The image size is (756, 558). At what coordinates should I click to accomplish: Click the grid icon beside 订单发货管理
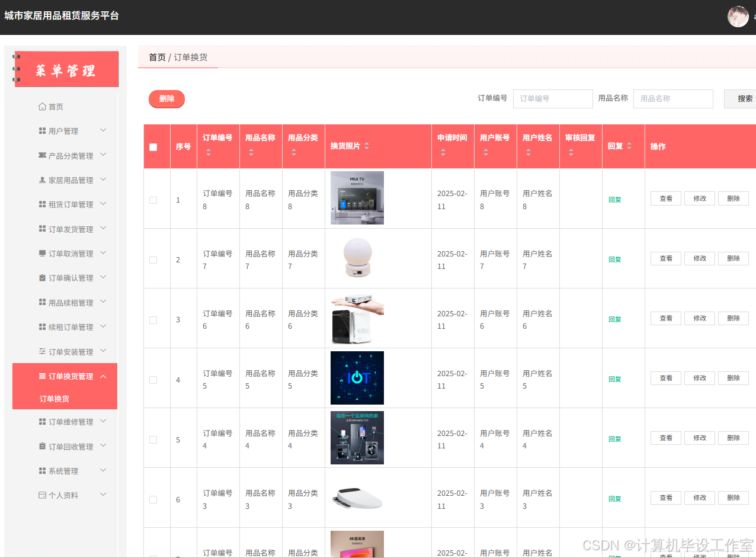coord(42,229)
